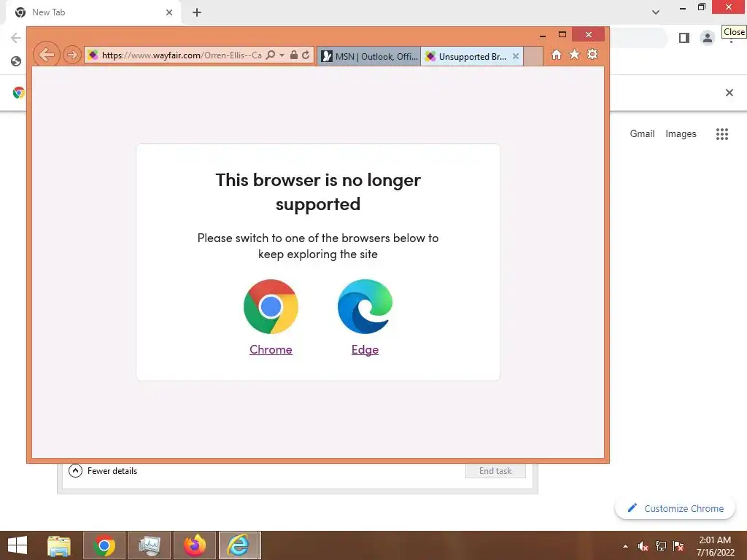
Task: Show hidden system tray icons
Action: point(625,546)
